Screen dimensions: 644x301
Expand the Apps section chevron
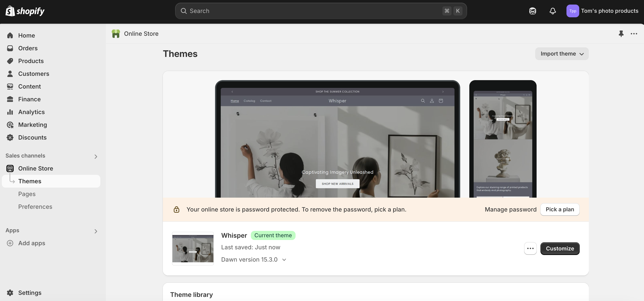pyautogui.click(x=96, y=231)
